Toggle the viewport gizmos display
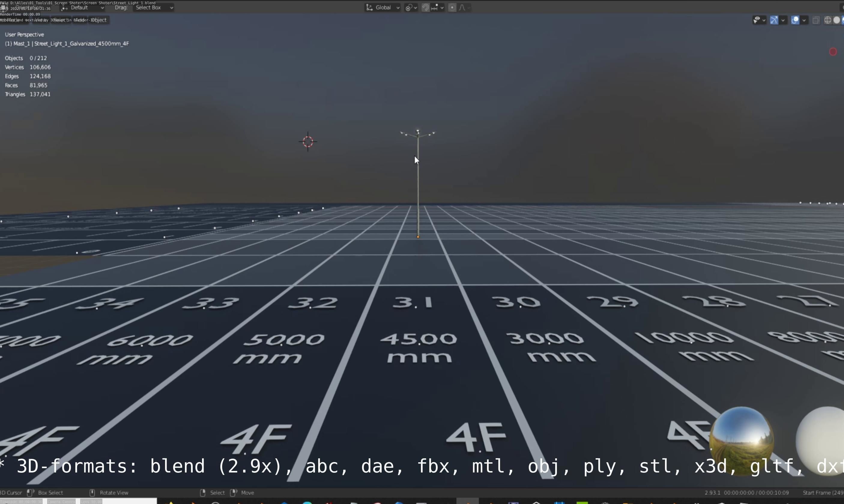 [774, 20]
